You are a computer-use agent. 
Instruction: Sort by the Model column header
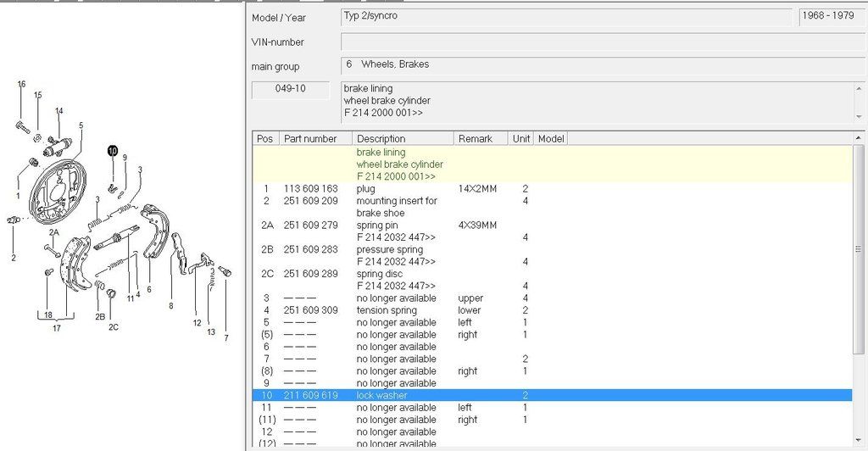pyautogui.click(x=551, y=138)
